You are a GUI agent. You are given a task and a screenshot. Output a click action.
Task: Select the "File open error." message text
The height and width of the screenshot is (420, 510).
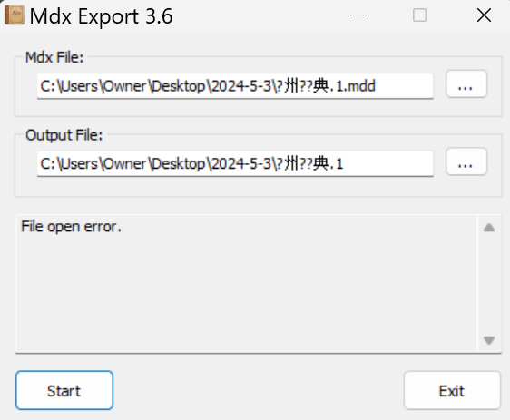click(x=71, y=226)
